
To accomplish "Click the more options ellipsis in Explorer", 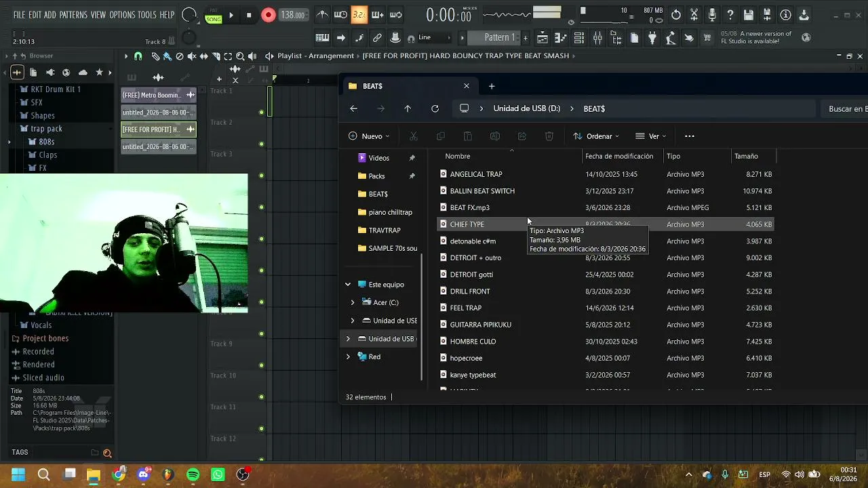I will 690,136.
